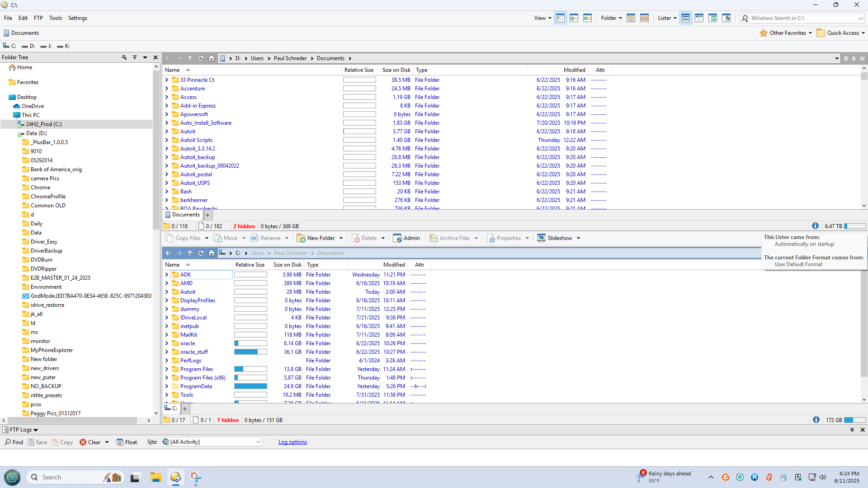Click oracle_stuff relative size bar
868x488 pixels.
[x=250, y=352]
